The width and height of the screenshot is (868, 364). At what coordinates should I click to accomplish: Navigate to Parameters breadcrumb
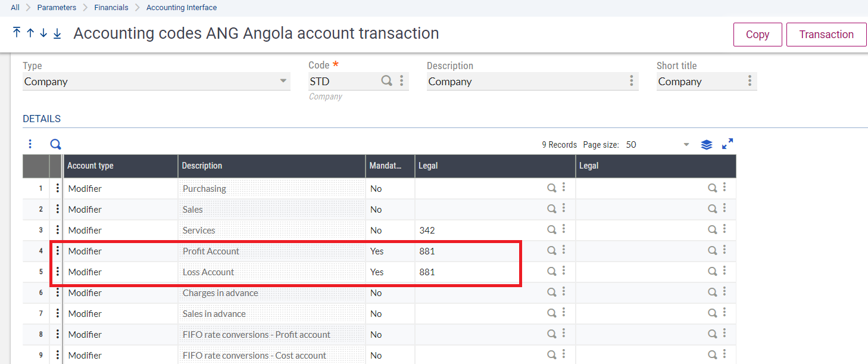click(x=57, y=8)
